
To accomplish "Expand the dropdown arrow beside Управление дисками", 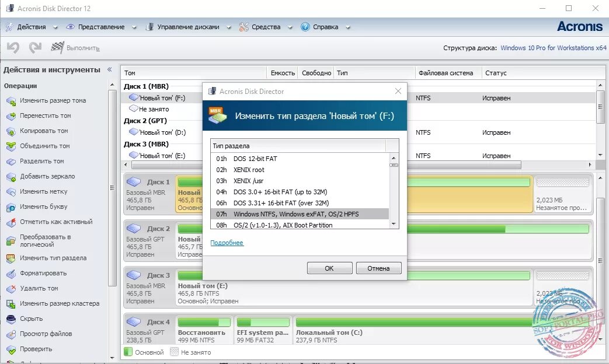I will coord(229,27).
